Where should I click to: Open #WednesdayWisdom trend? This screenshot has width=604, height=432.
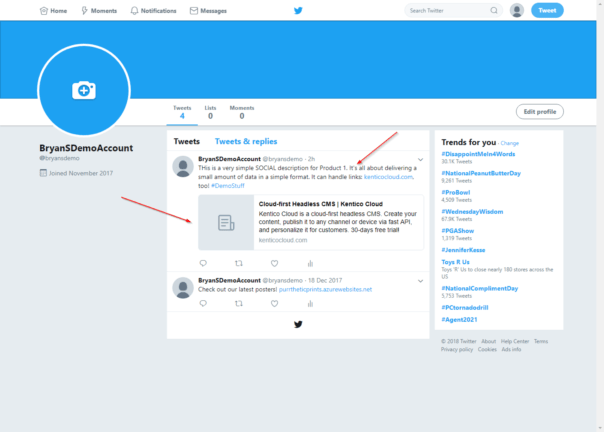point(472,212)
